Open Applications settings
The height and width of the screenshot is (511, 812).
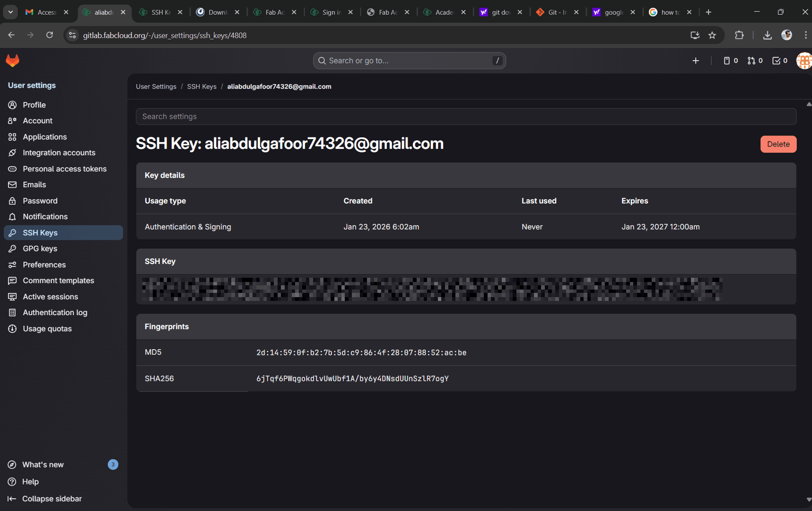tap(63, 137)
